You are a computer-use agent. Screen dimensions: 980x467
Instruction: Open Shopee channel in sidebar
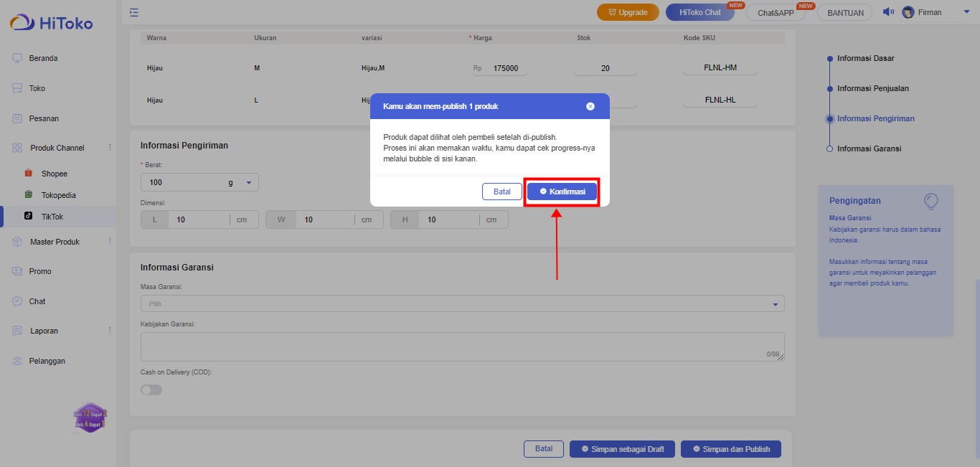[x=54, y=174]
